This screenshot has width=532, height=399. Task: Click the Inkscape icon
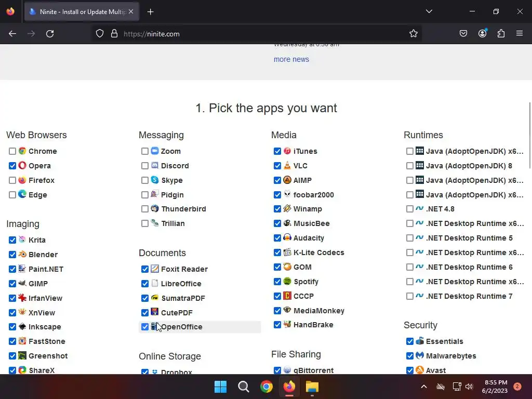(x=22, y=326)
